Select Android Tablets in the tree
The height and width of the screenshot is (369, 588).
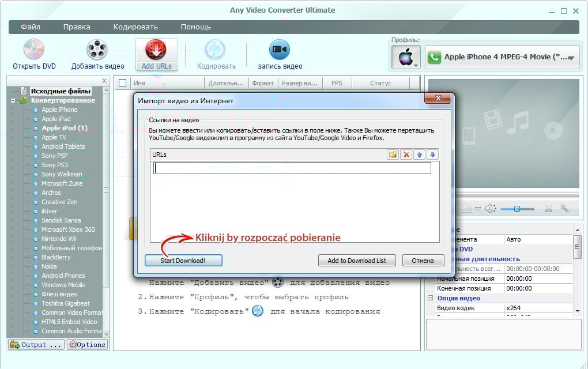pyautogui.click(x=63, y=146)
